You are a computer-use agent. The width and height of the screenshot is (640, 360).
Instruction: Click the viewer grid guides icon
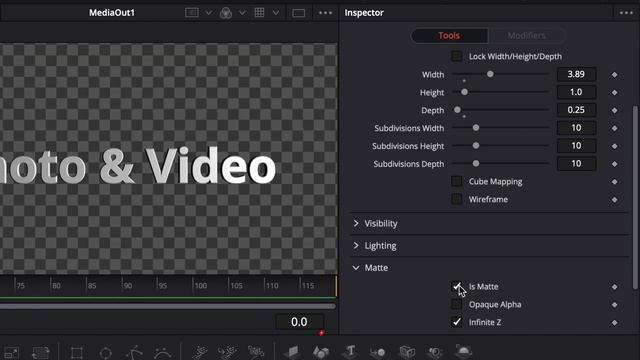(259, 13)
